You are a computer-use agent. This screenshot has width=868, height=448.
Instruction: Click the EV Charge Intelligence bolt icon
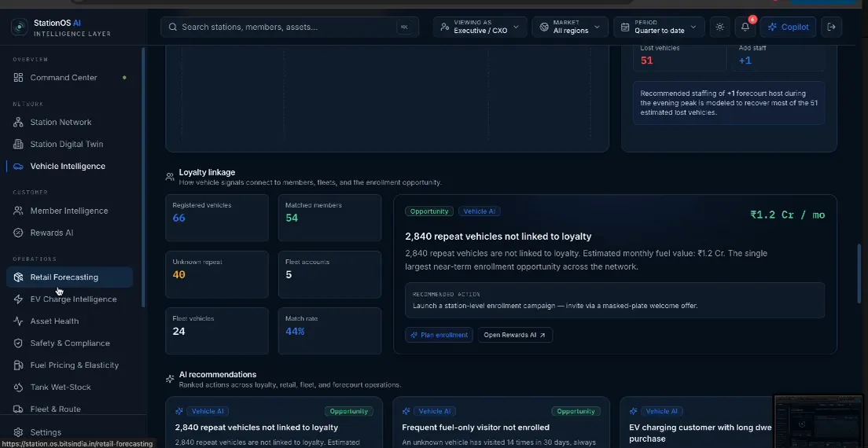18,299
